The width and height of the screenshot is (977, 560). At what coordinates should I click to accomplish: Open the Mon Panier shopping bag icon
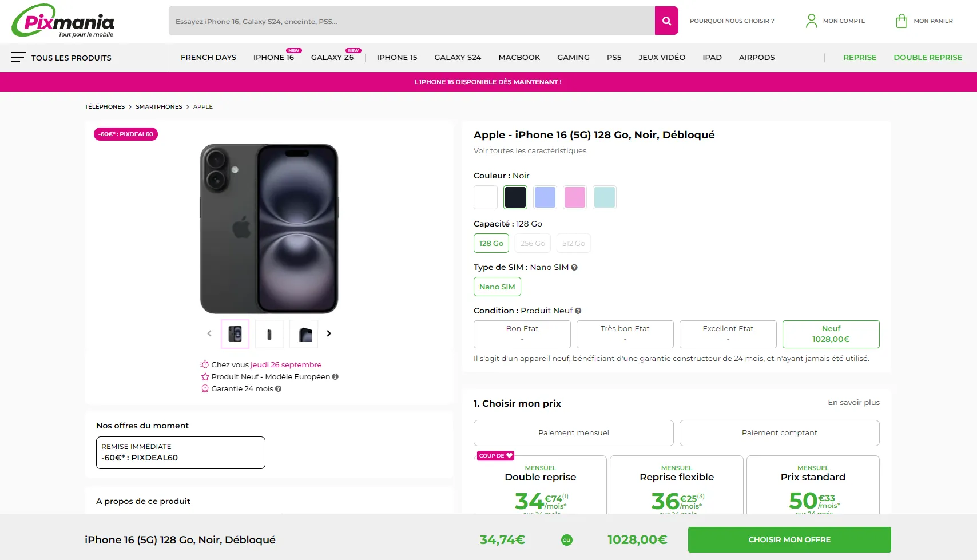[x=901, y=21]
